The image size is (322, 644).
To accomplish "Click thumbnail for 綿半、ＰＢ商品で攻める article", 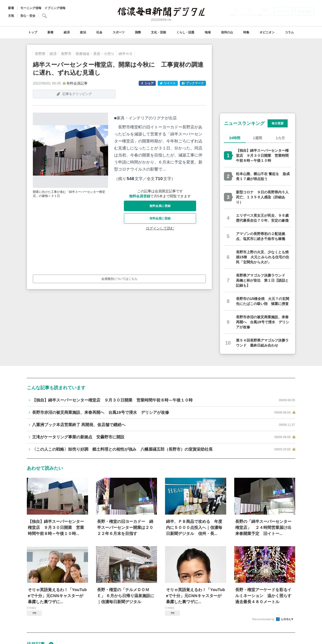I will (x=196, y=496).
